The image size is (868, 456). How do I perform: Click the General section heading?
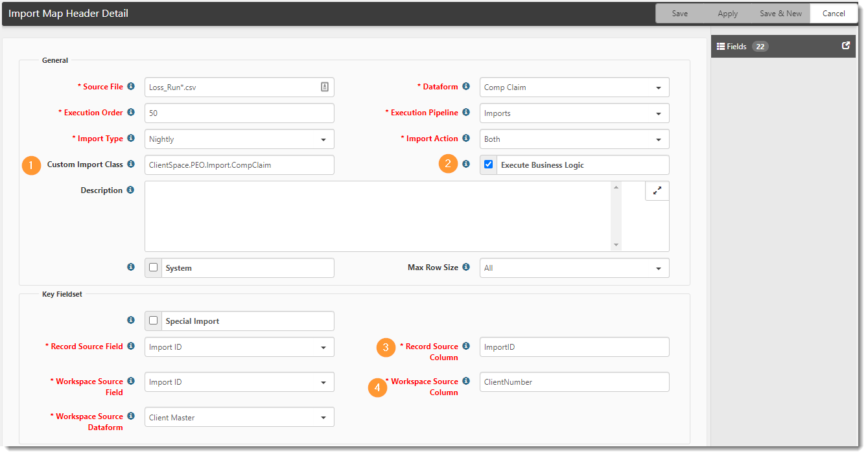55,60
